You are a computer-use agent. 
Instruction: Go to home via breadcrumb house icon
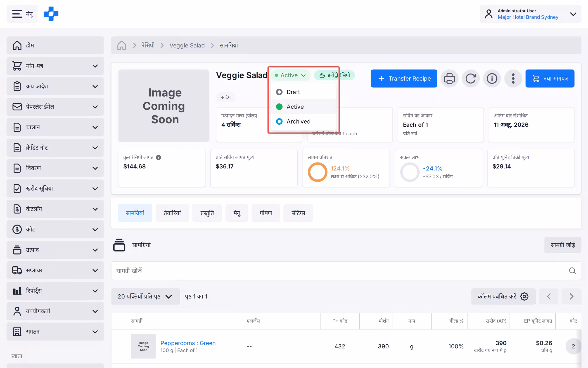tap(122, 45)
